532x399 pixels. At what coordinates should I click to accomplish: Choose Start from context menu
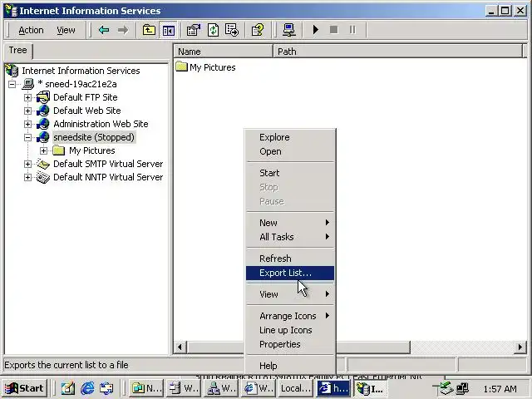click(x=290, y=173)
